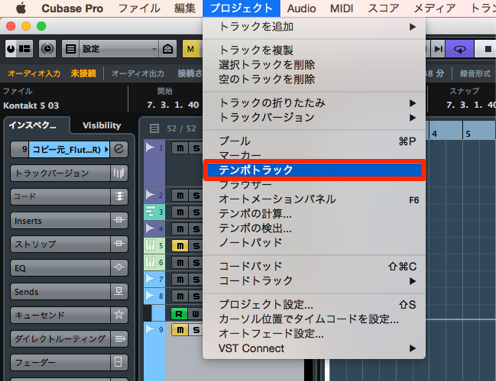Screen dimensions: 496x381
Task: Expand the トラックを追加 submenu
Action: tap(314, 27)
